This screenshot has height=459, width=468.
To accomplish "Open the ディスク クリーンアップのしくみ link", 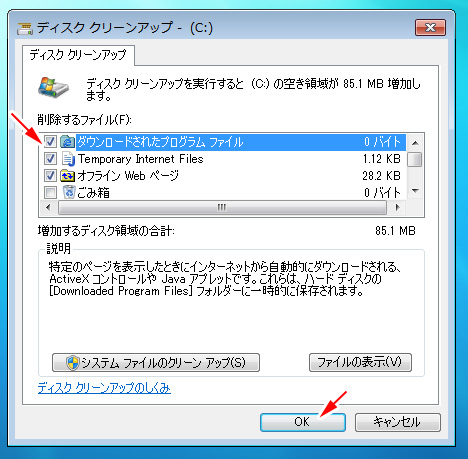I will 104,388.
